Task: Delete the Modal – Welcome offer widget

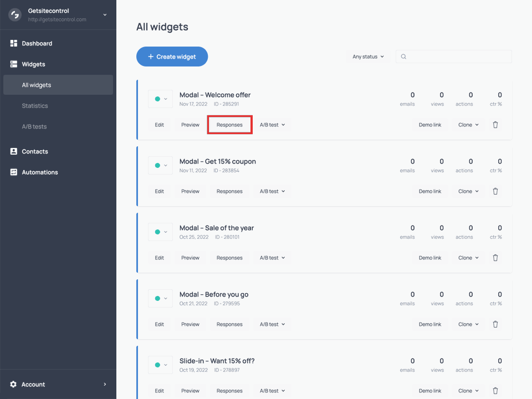Action: 495,125
